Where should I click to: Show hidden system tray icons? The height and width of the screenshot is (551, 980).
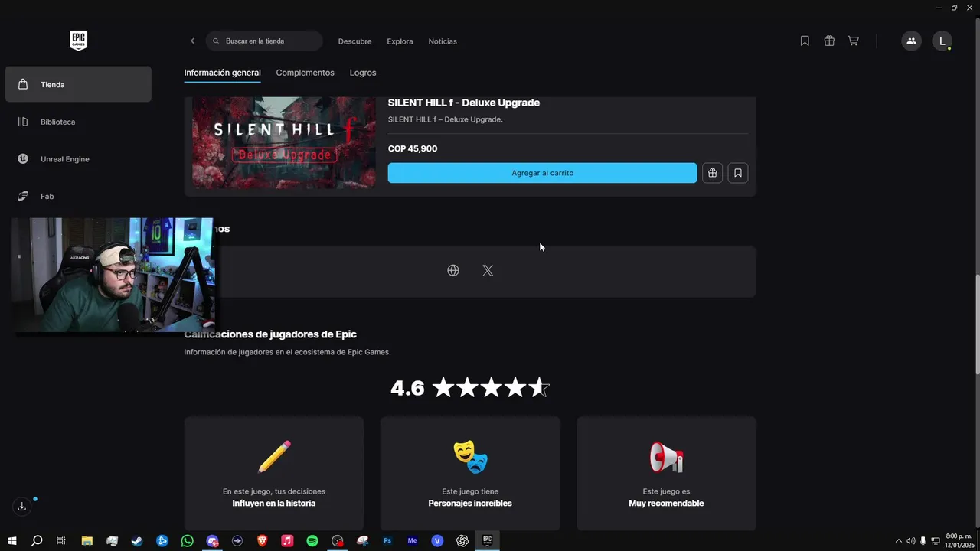tap(899, 541)
